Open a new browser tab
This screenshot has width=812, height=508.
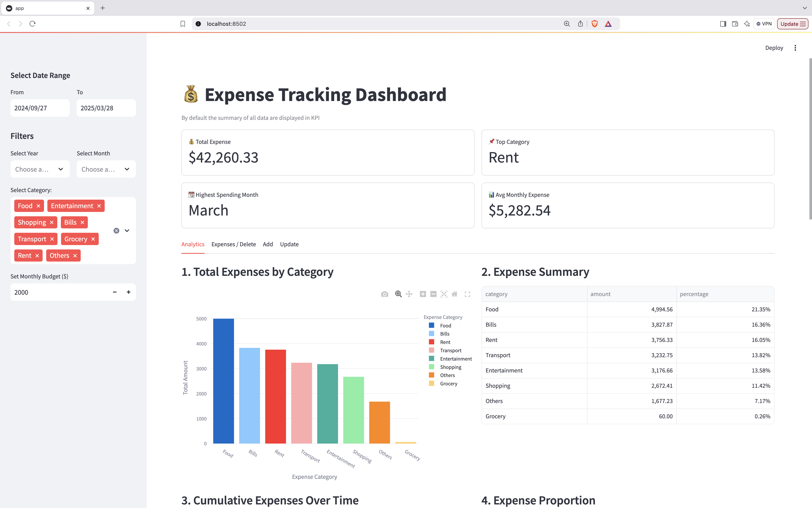click(103, 8)
